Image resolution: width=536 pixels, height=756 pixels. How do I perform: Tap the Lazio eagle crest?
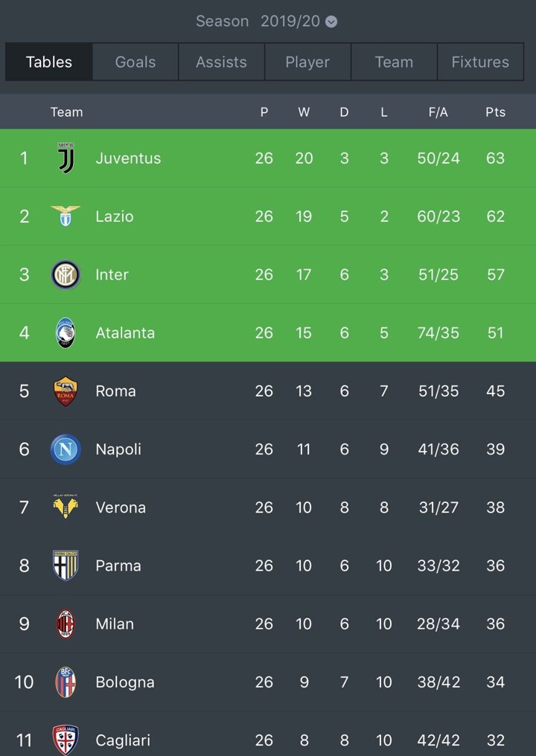coord(66,216)
